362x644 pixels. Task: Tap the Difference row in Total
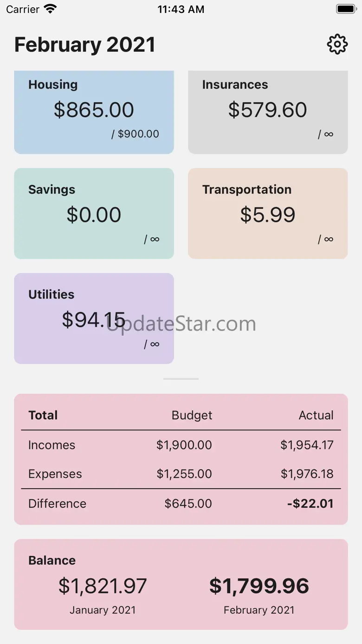click(181, 503)
